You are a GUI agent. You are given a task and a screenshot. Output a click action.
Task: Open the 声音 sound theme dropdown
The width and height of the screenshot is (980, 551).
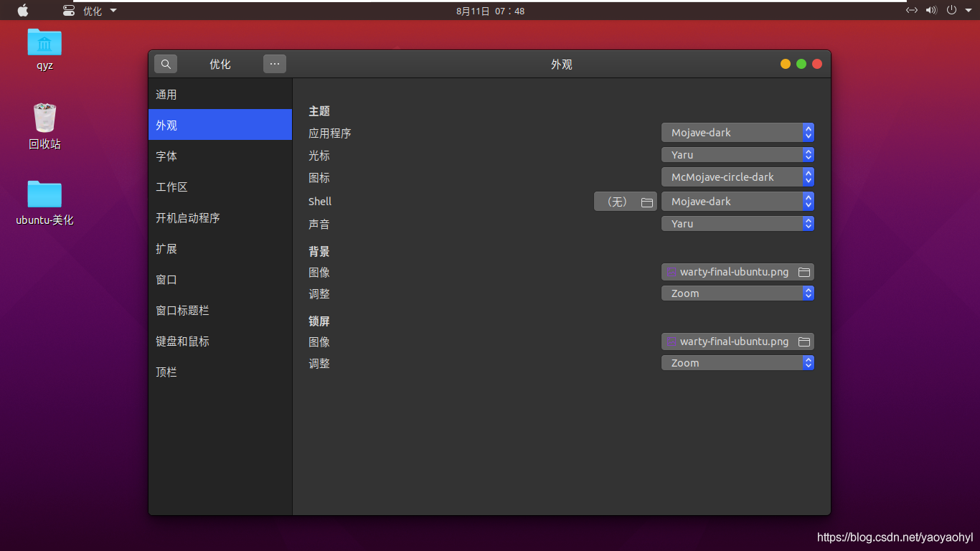point(738,224)
